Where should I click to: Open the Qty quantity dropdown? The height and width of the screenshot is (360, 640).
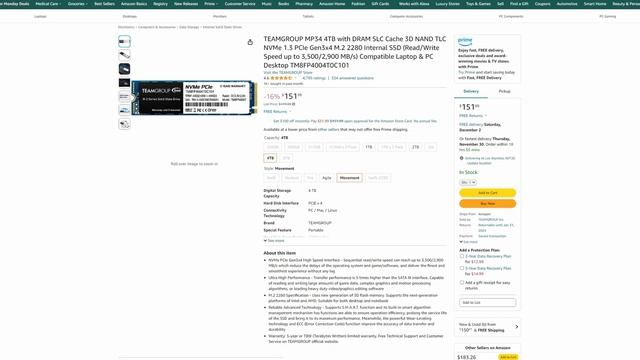click(468, 182)
